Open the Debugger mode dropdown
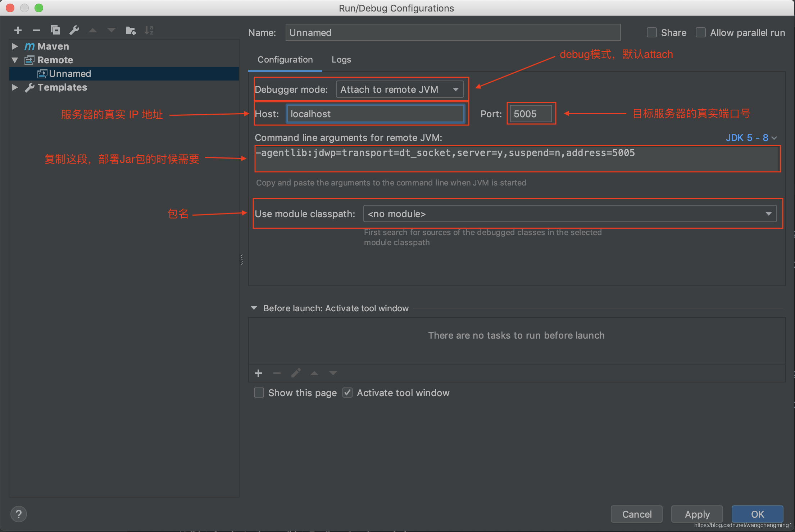The width and height of the screenshot is (795, 532). tap(400, 90)
